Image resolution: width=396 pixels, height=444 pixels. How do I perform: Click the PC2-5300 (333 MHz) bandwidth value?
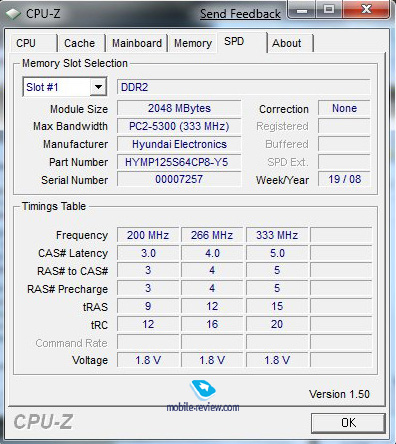pyautogui.click(x=179, y=126)
